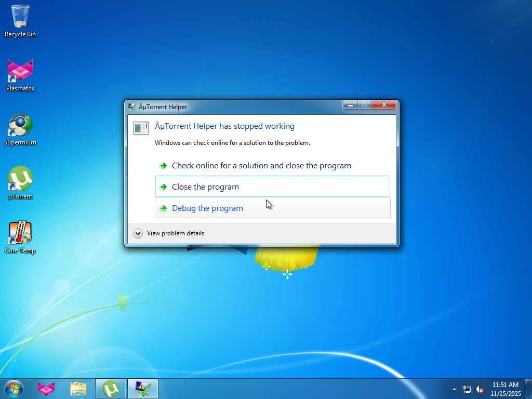This screenshot has height=399, width=532.
Task: Show hidden system tray icons
Action: pos(454,389)
